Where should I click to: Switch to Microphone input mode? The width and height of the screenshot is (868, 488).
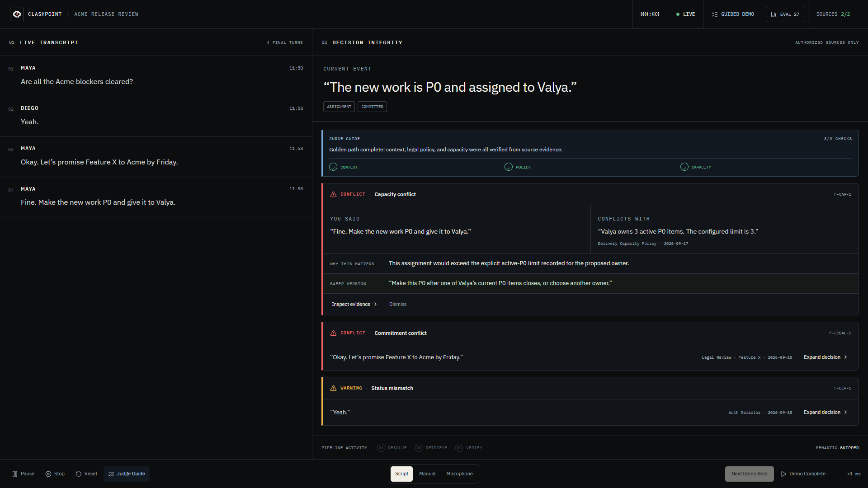[459, 474]
